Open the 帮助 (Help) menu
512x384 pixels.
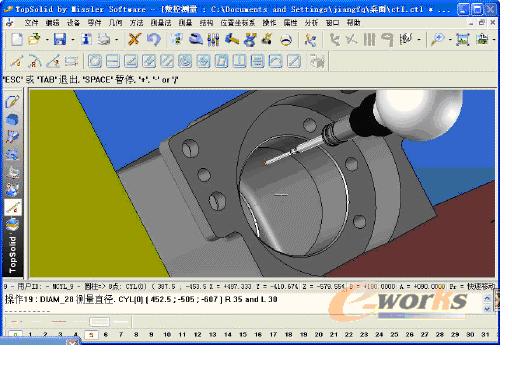(x=353, y=23)
